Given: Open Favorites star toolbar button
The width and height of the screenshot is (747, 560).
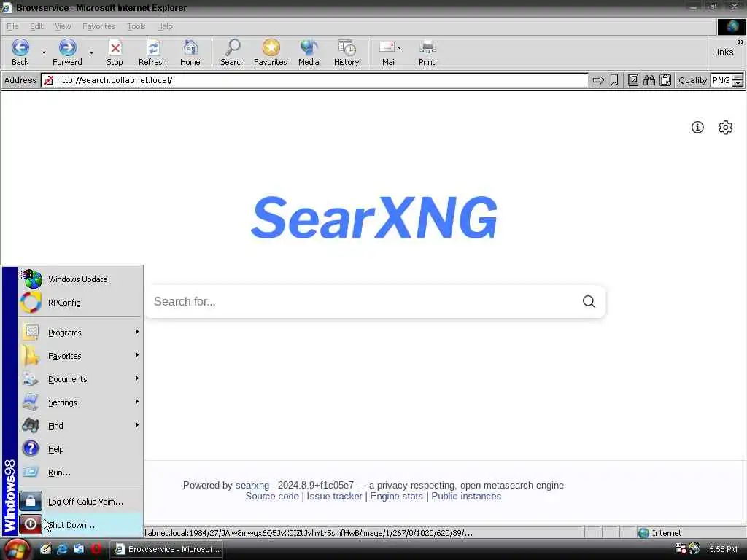Looking at the screenshot, I should (271, 52).
